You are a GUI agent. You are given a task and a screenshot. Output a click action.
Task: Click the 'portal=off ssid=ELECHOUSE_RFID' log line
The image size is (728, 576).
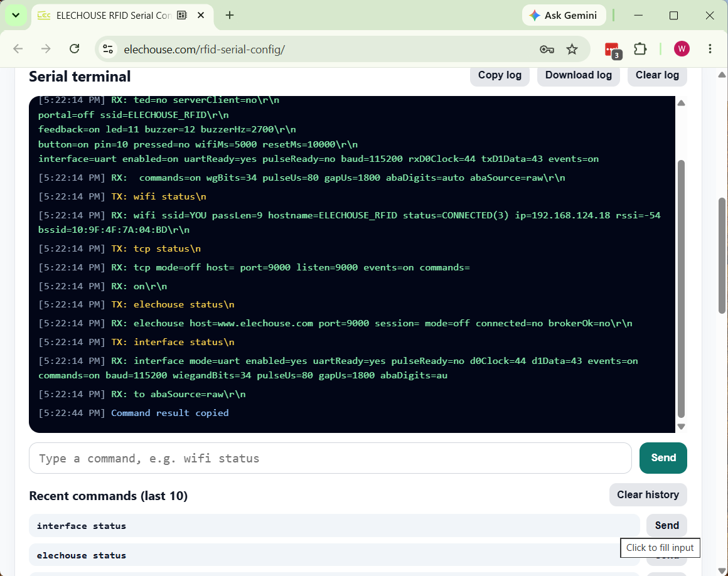coord(133,115)
